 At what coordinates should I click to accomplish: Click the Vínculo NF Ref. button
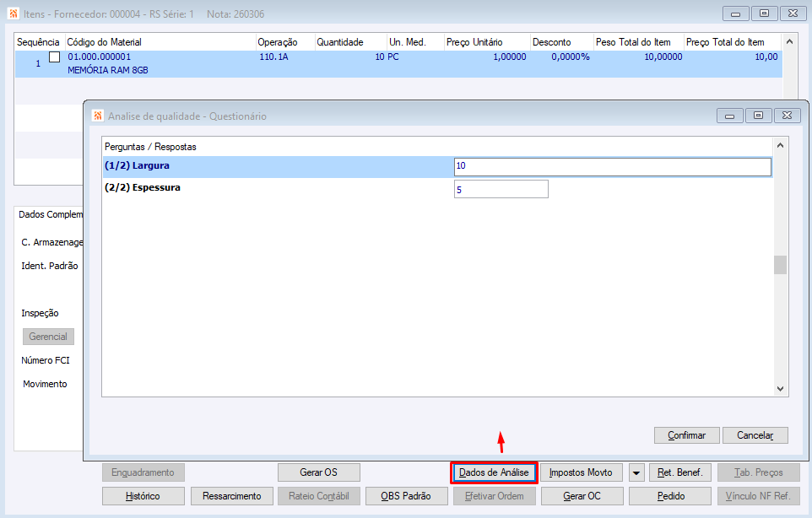[759, 496]
